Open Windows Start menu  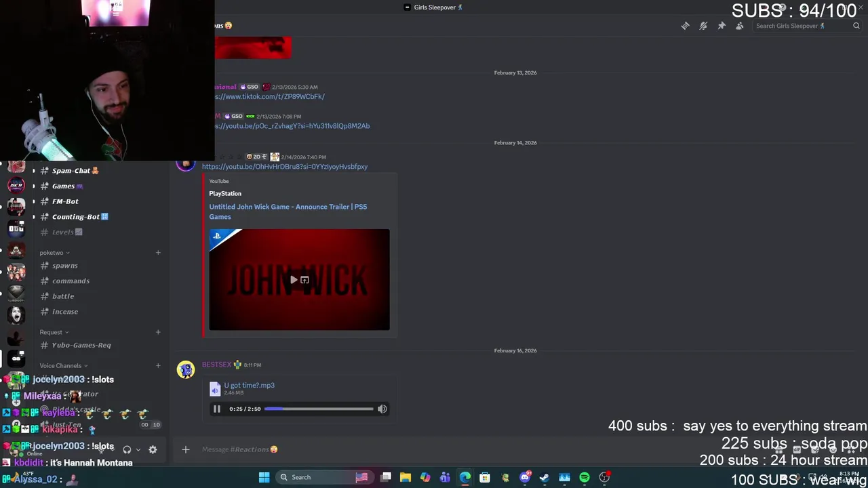click(x=264, y=477)
